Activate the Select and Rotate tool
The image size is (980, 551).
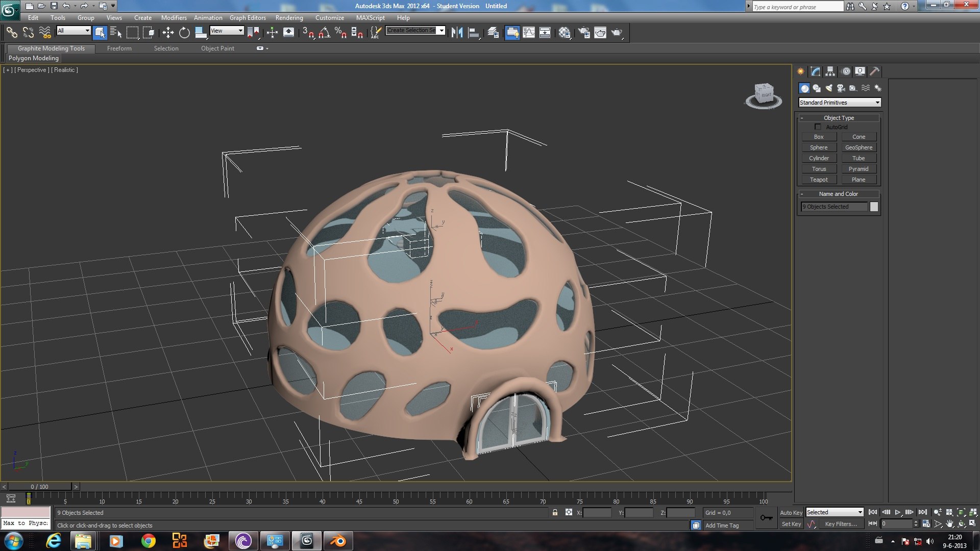coord(184,33)
